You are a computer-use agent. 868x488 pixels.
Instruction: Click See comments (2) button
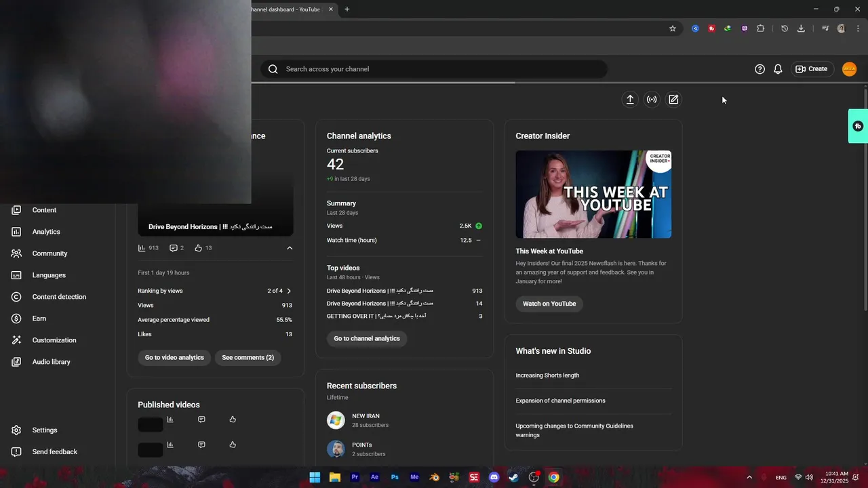click(248, 358)
